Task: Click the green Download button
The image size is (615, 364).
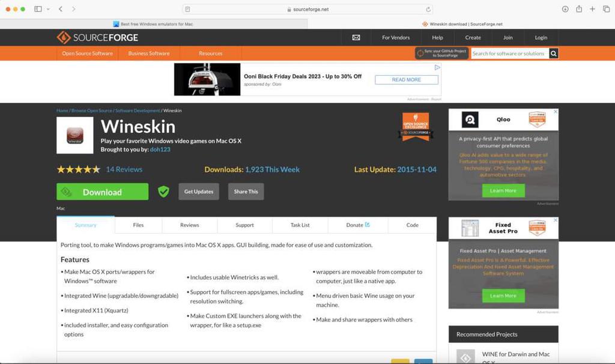Action: click(x=102, y=192)
